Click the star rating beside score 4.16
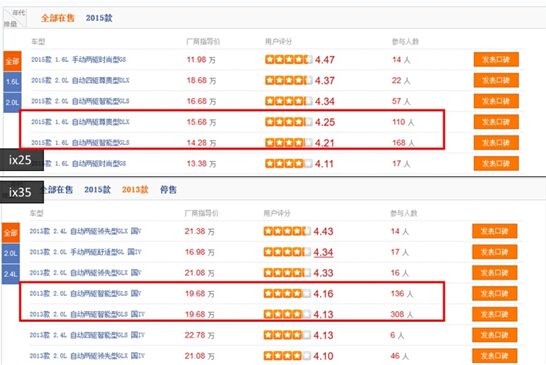The height and width of the screenshot is (365, 546). pos(287,294)
